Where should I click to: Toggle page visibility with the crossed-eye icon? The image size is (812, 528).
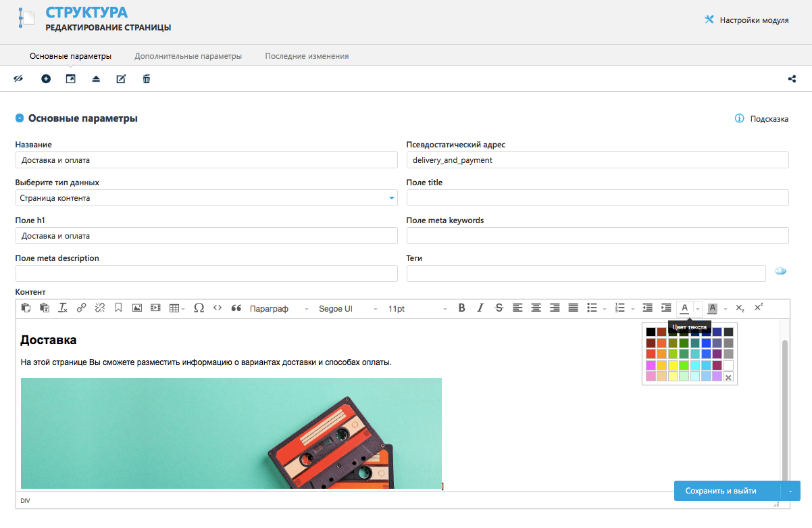(18, 79)
